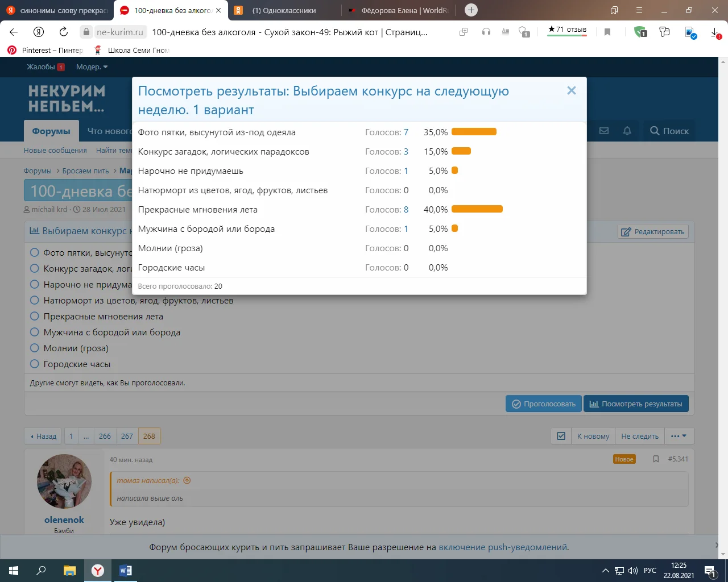Open включение push-уведомлений link
This screenshot has height=582, width=728.
coord(503,547)
